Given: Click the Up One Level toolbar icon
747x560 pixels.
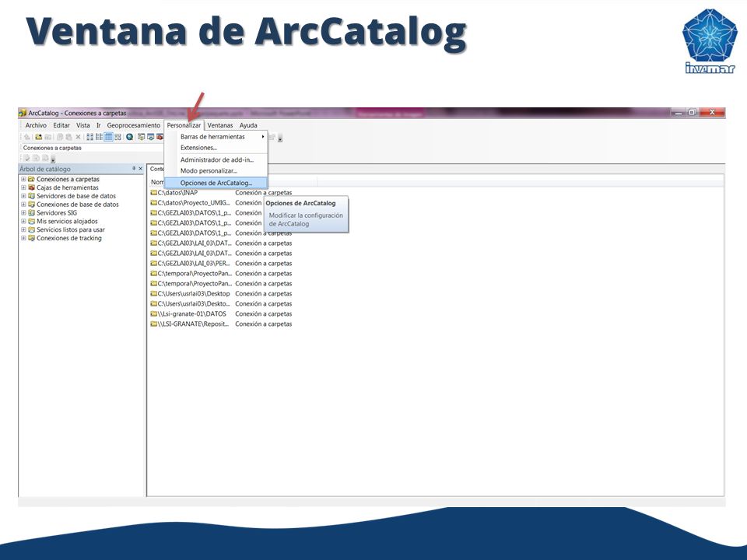Looking at the screenshot, I should pyautogui.click(x=27, y=137).
